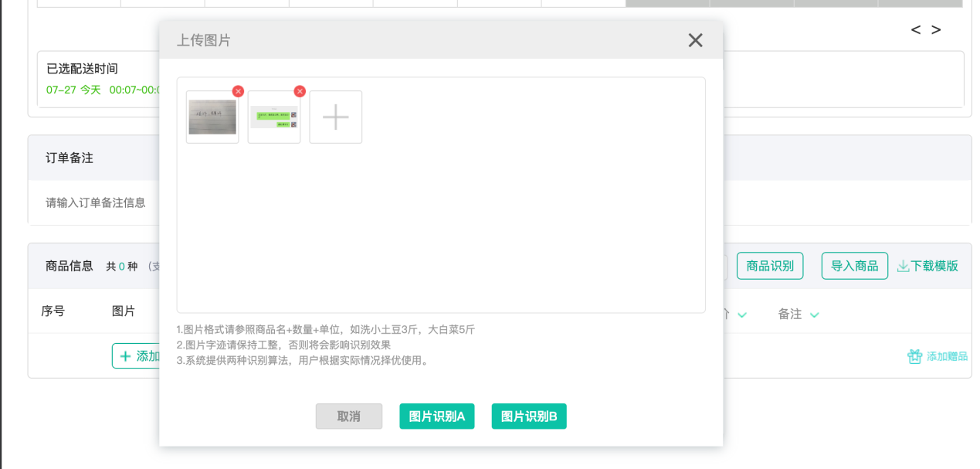980x469 pixels.
Task: Click the 下载模版 link
Action: pos(933,265)
